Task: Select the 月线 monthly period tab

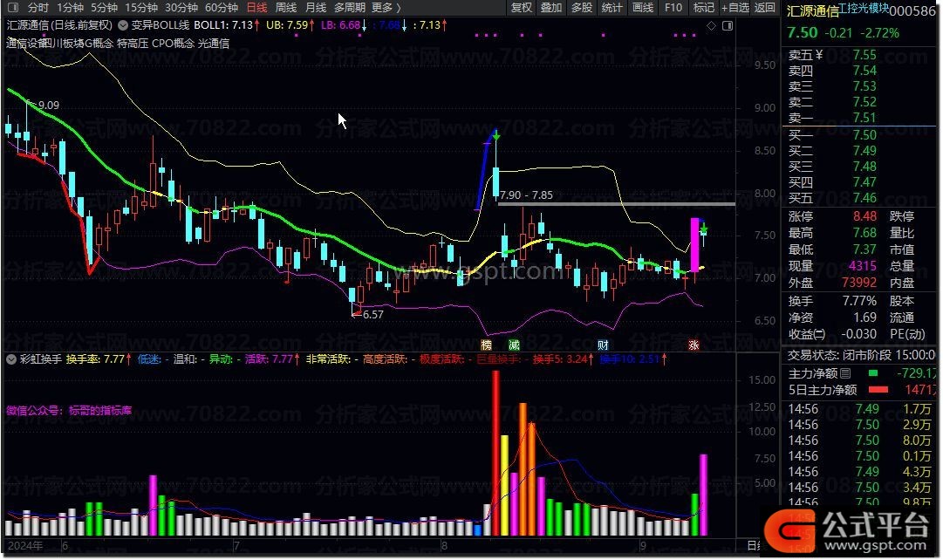Action: click(x=316, y=8)
